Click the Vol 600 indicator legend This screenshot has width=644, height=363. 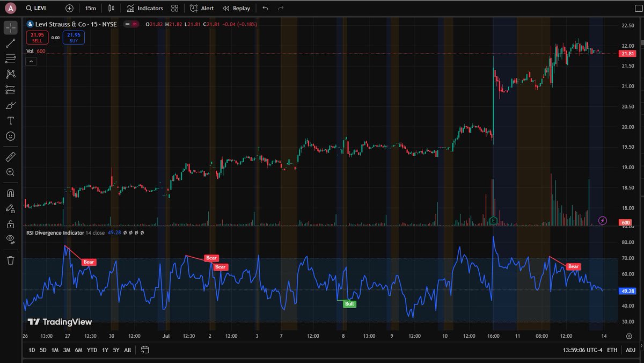click(36, 51)
